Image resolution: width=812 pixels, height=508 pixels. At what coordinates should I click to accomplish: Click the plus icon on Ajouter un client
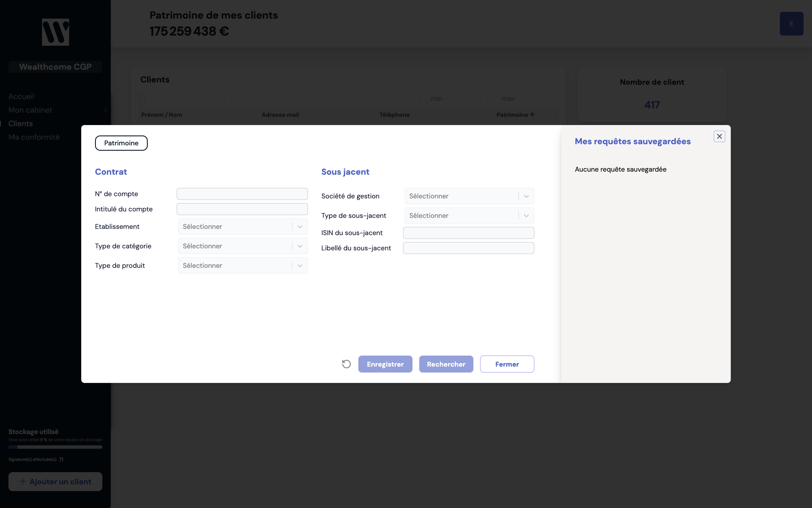coord(23,481)
